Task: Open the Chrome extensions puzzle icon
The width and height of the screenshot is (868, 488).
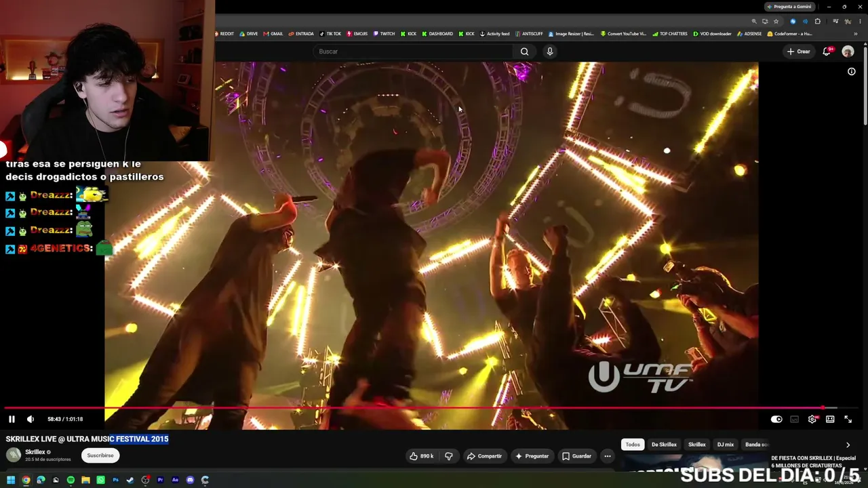Action: click(818, 21)
